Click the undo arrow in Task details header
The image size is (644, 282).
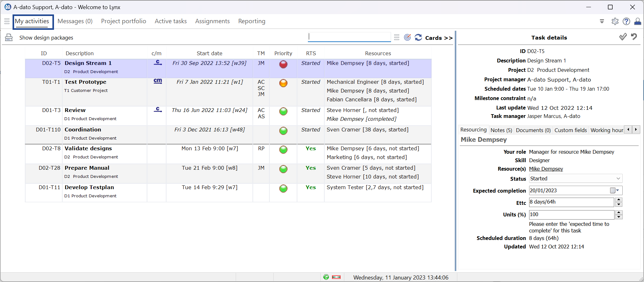tap(634, 37)
